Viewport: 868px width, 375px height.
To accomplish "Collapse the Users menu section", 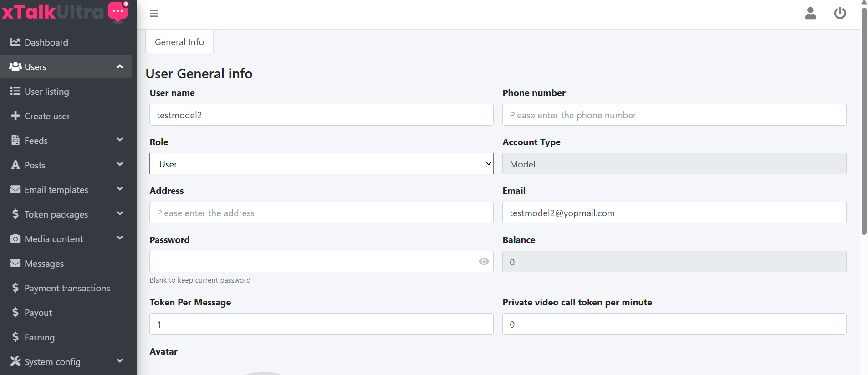I will coord(120,66).
